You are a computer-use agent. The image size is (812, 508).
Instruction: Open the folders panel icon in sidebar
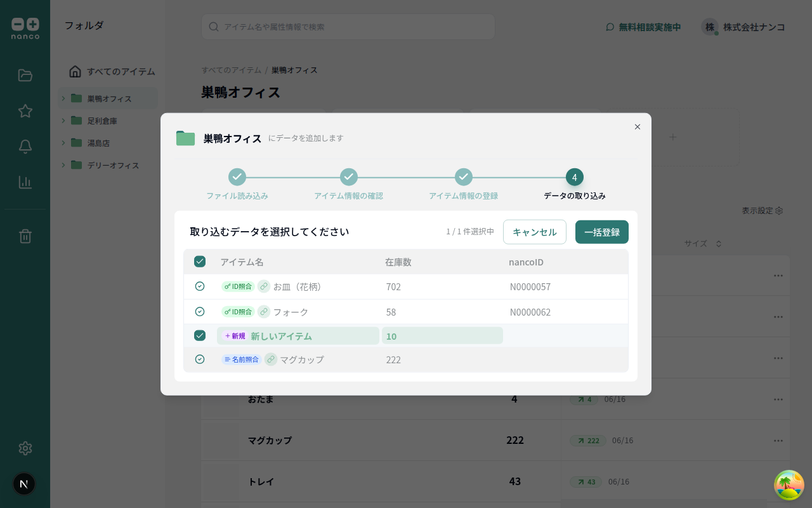[25, 75]
